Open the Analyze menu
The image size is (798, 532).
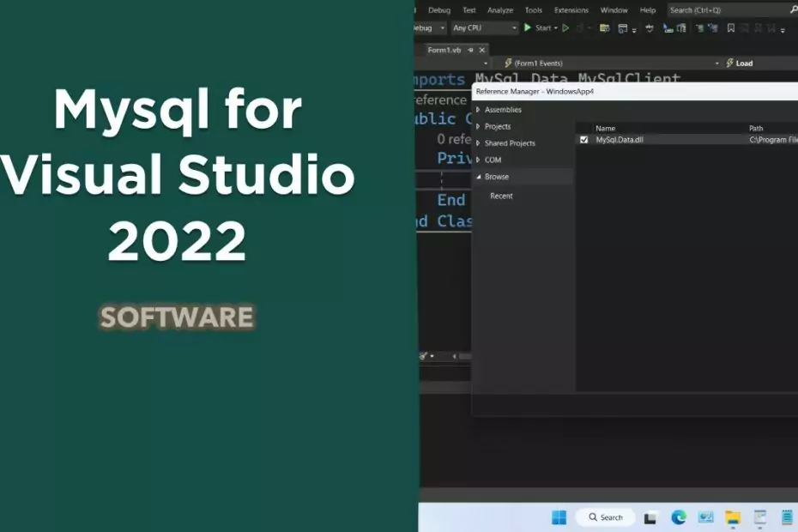pyautogui.click(x=500, y=10)
